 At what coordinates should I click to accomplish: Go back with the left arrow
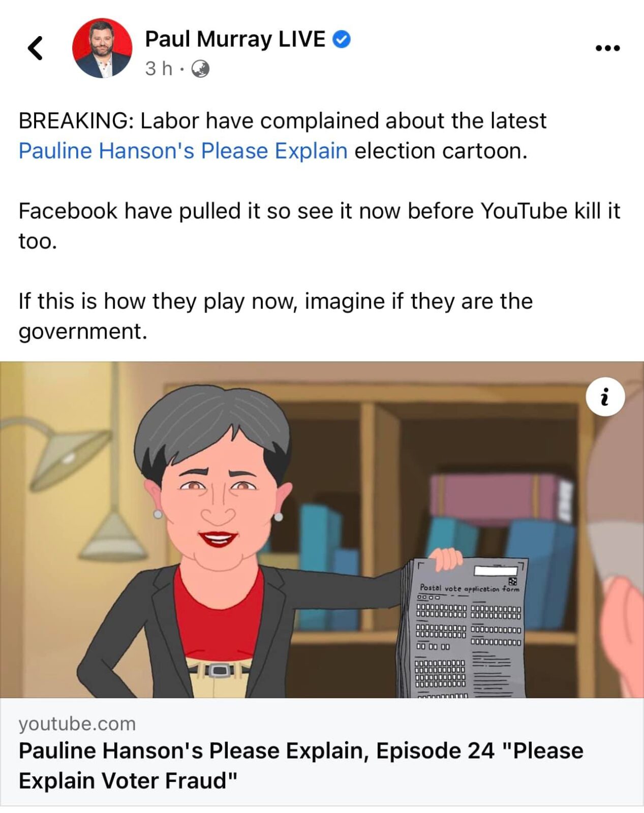[35, 48]
